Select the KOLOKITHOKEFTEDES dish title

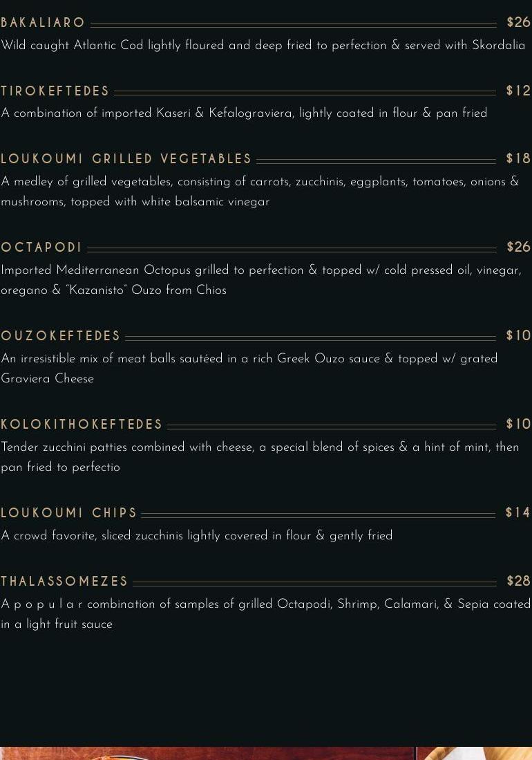pyautogui.click(x=82, y=425)
